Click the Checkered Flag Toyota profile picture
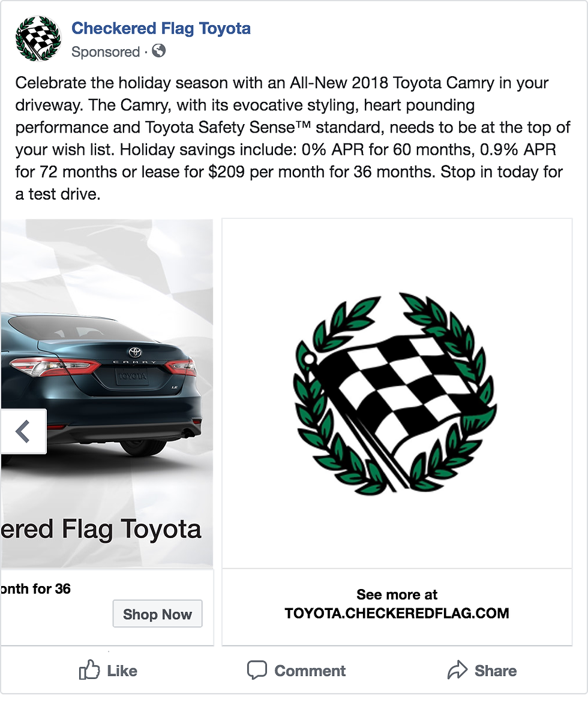The height and width of the screenshot is (706, 588). point(38,39)
